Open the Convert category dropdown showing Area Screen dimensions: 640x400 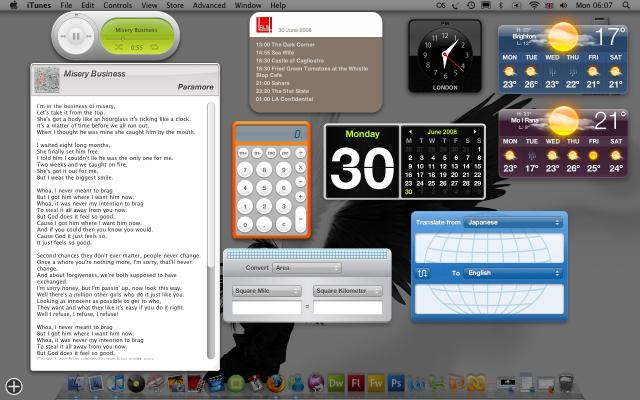[307, 268]
